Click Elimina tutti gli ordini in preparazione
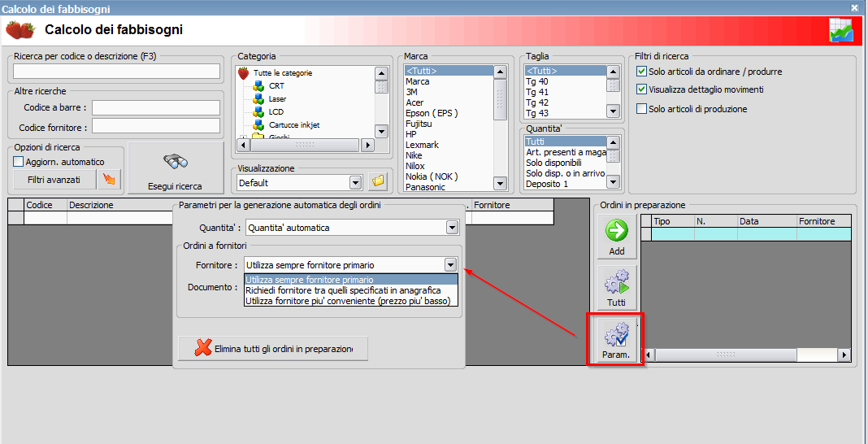This screenshot has width=868, height=444. click(x=273, y=349)
